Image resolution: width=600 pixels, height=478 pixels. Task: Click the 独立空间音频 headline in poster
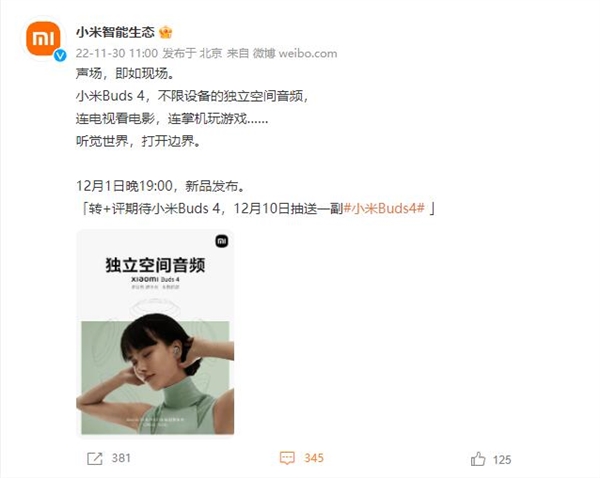coord(155,265)
